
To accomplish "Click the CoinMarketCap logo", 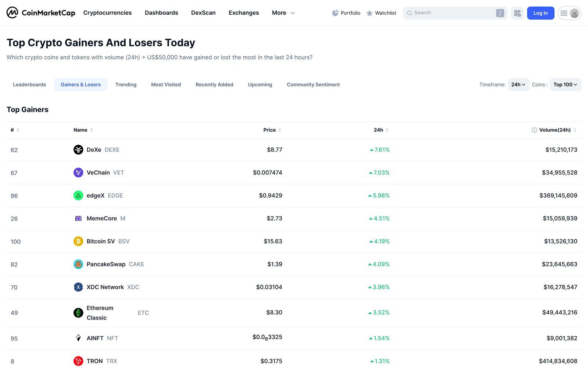I will [40, 13].
